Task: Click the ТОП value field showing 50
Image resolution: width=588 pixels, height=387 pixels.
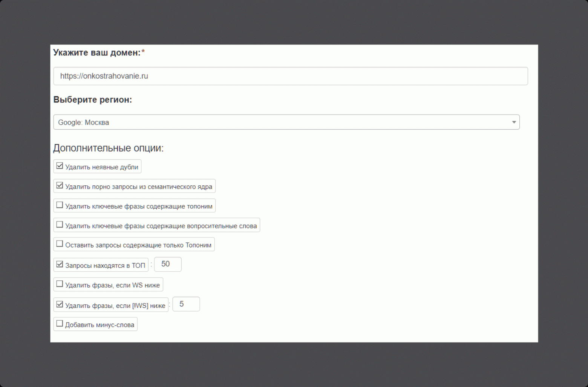Action: [x=168, y=264]
